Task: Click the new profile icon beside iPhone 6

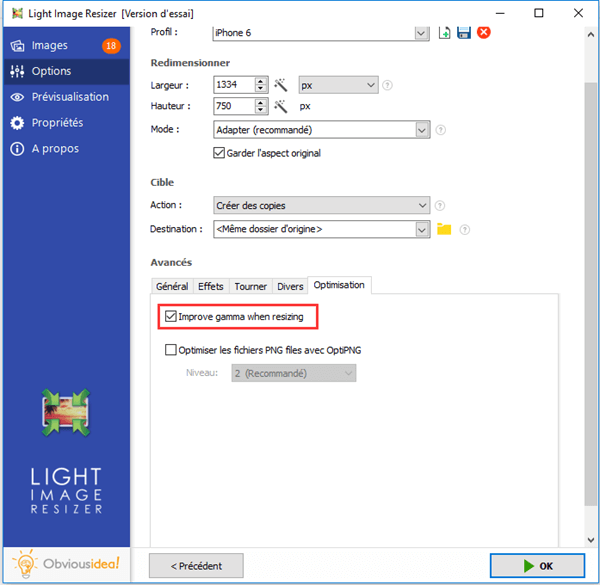Action: coord(444,33)
